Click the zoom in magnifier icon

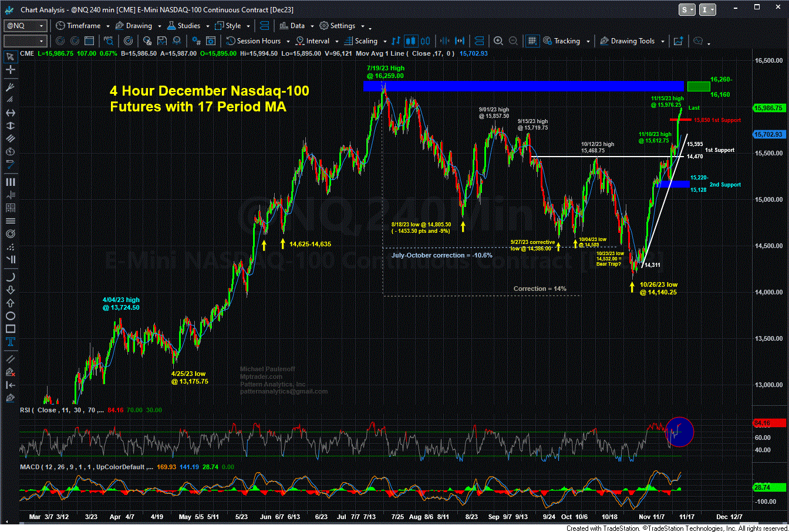tap(498, 41)
